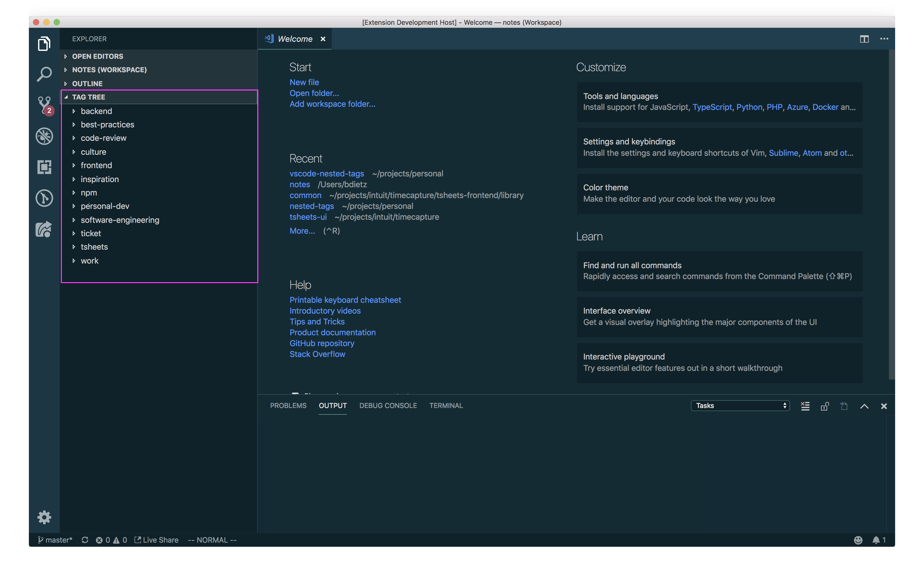Click the master branch status item

55,540
